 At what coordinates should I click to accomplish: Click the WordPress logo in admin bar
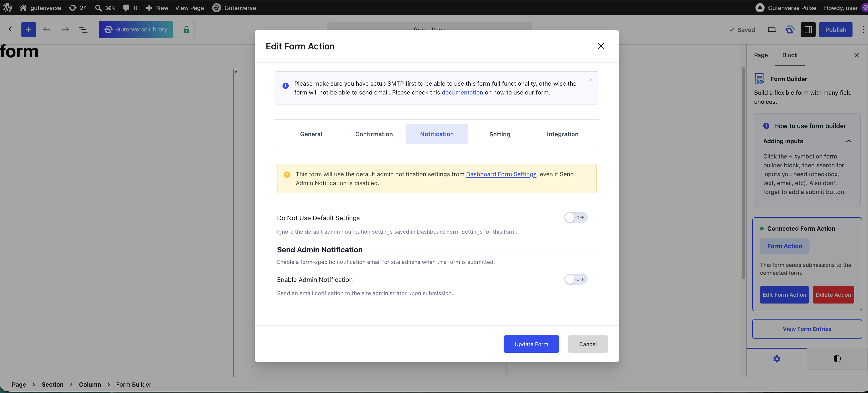click(x=8, y=8)
